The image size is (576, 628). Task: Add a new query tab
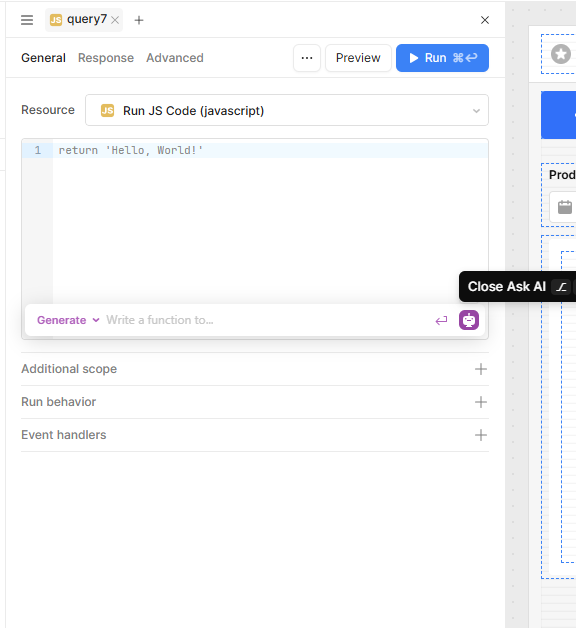[139, 20]
